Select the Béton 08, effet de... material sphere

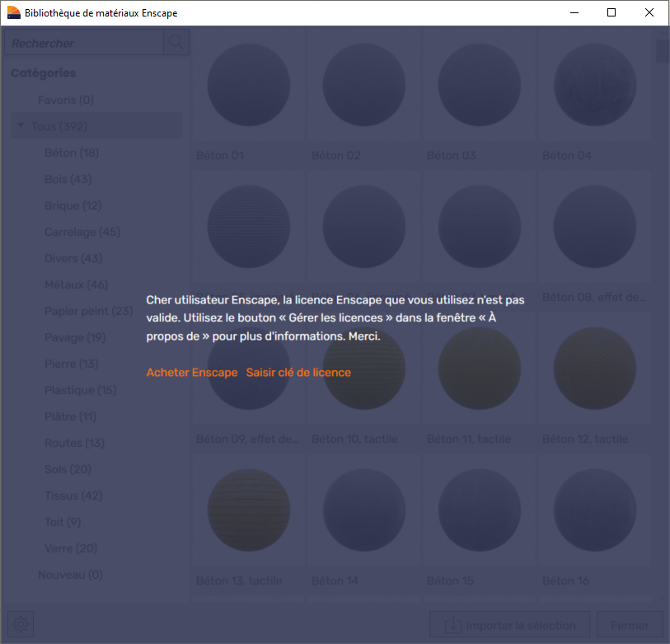[595, 227]
